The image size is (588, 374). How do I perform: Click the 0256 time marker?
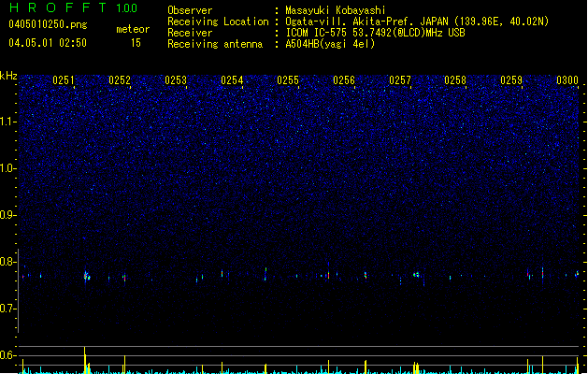[x=344, y=80]
